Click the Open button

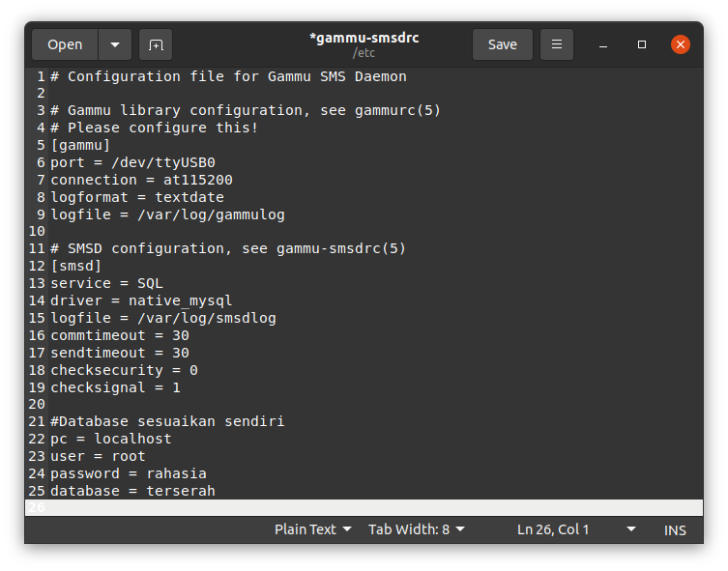(x=65, y=44)
